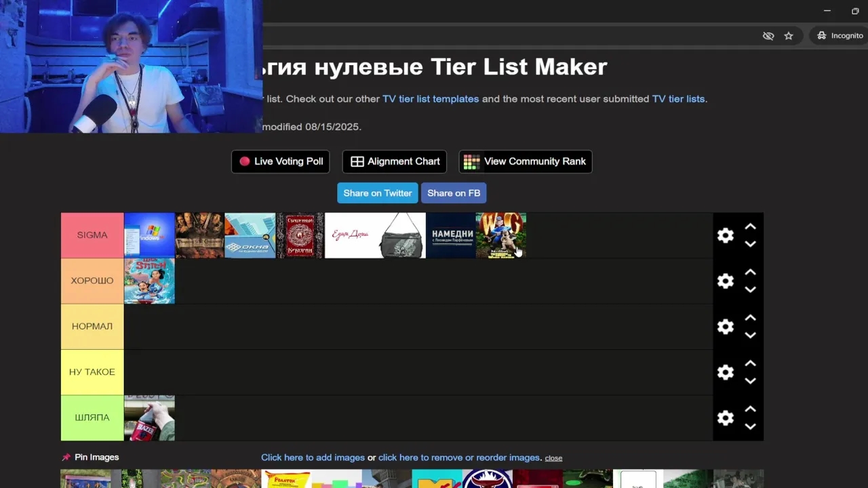The image size is (868, 488).
Task: Click View Community Rank button
Action: (x=526, y=161)
